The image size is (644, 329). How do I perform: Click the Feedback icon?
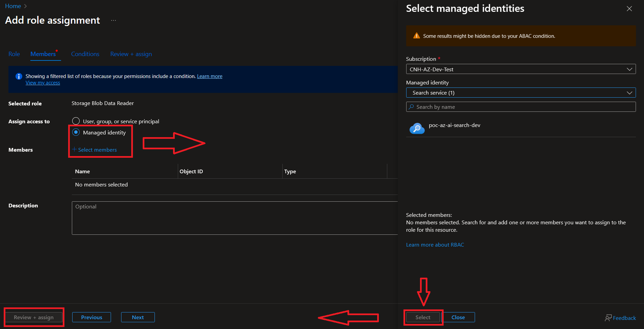tap(608, 318)
